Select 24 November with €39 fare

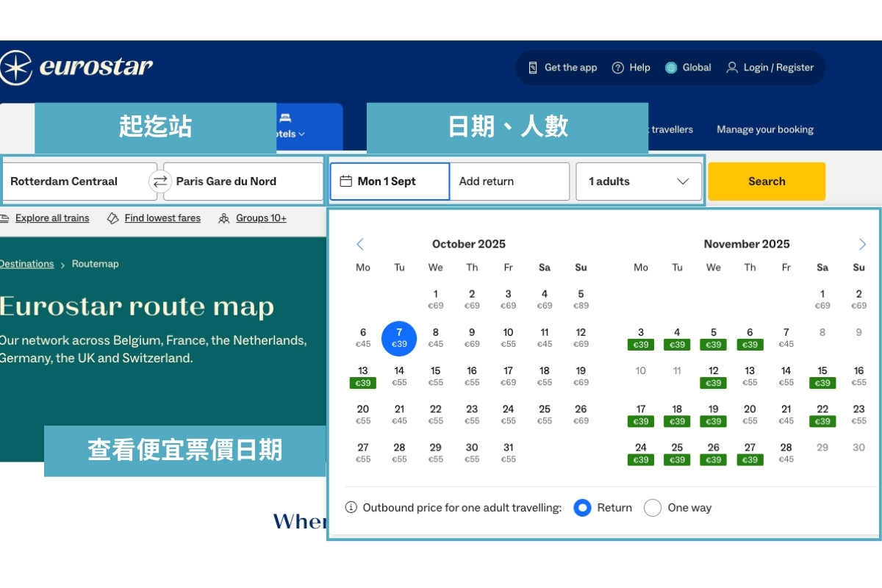(641, 453)
